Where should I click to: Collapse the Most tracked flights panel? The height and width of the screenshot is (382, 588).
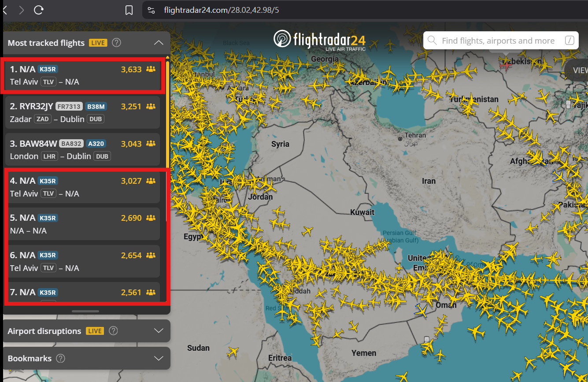(x=159, y=43)
